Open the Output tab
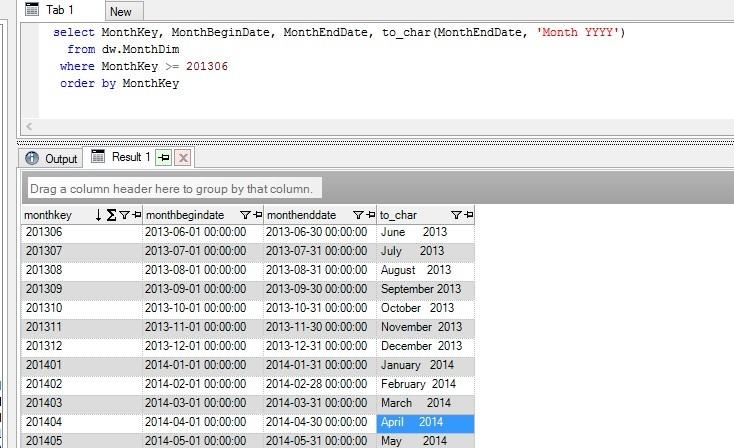This screenshot has width=734, height=448. click(x=51, y=158)
